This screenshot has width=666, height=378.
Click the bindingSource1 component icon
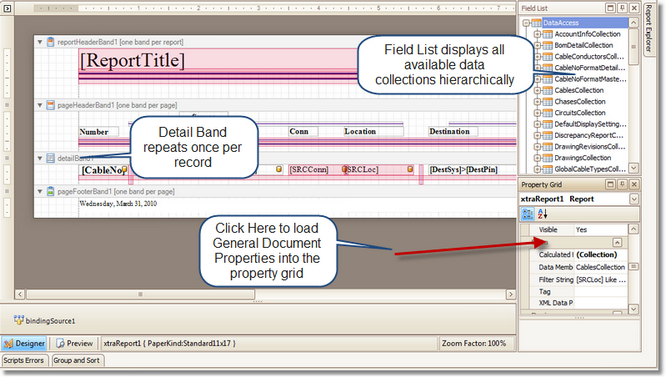[18, 320]
